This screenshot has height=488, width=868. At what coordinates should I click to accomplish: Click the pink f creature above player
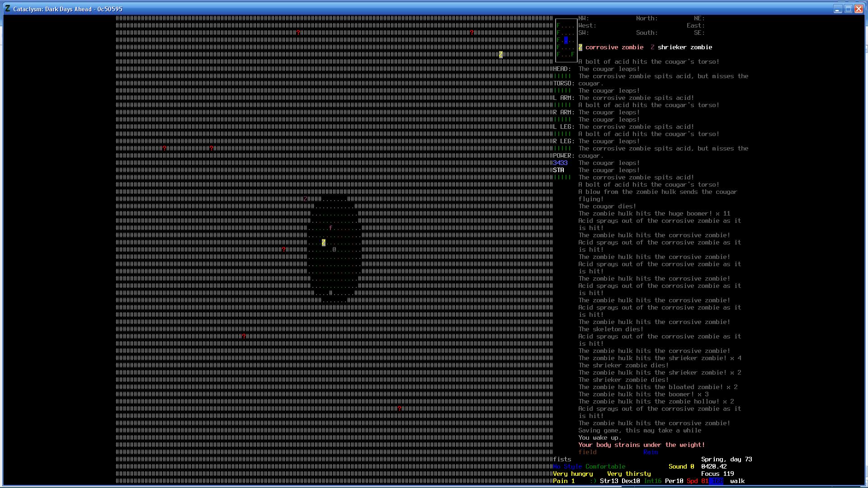pos(331,228)
